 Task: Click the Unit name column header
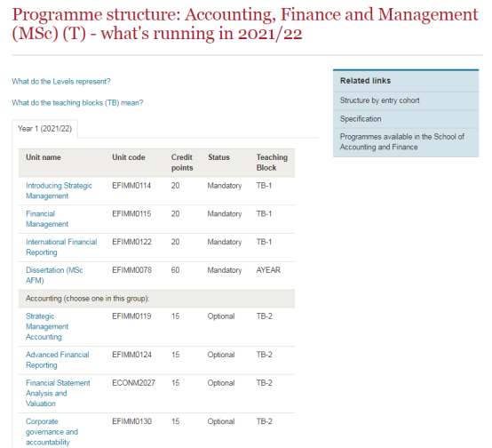pos(44,157)
